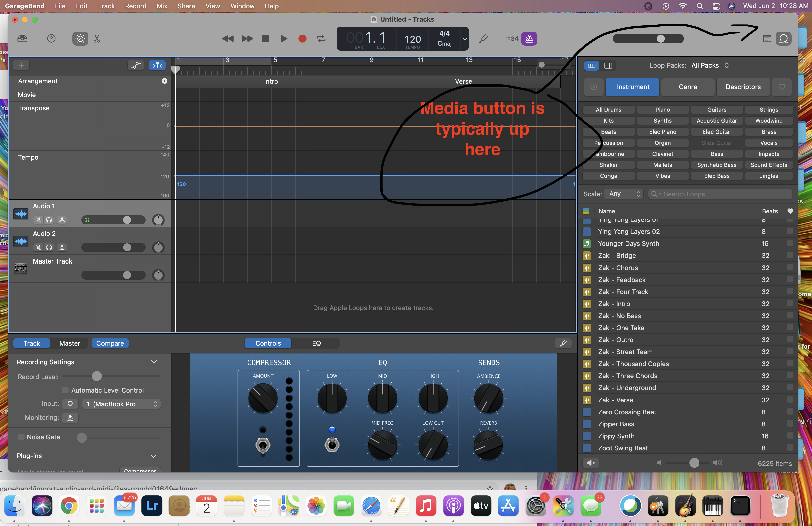812x526 pixels.
Task: Choose the Guitars instrument category
Action: click(x=717, y=110)
